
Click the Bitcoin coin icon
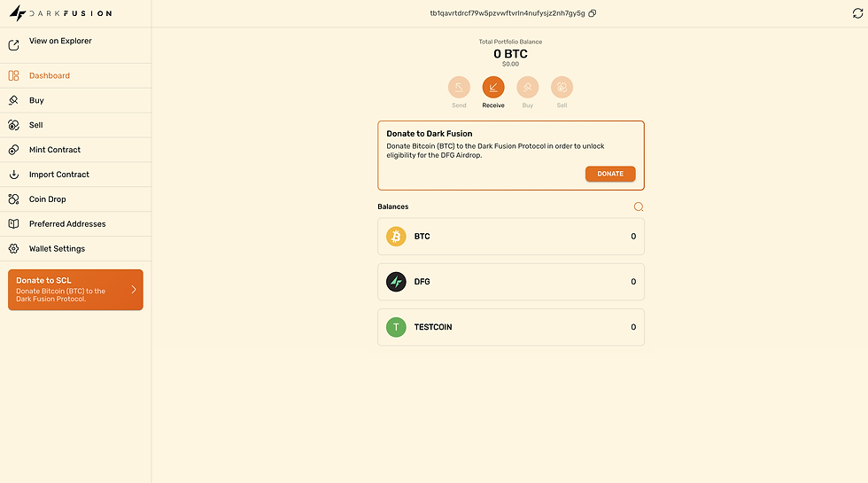(396, 237)
